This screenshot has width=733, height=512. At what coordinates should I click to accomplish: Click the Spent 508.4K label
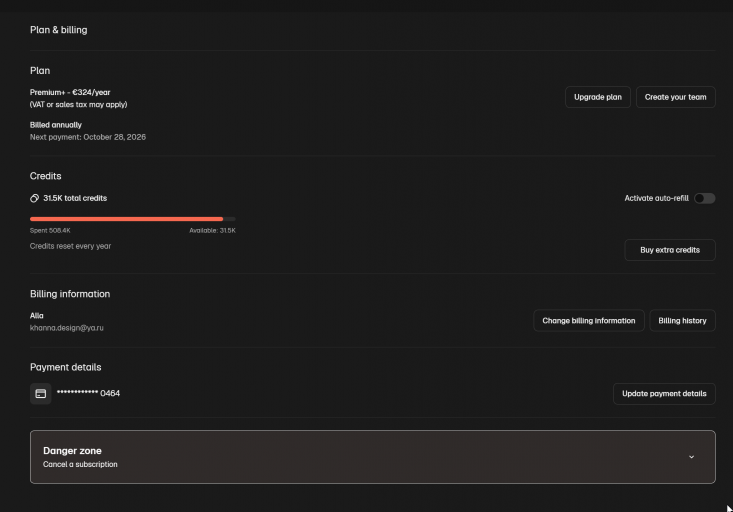pos(50,231)
